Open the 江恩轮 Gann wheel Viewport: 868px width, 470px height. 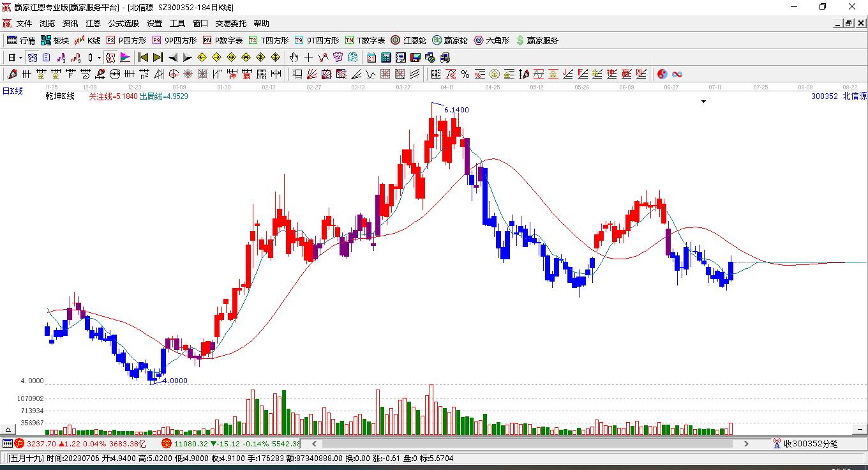coord(408,40)
